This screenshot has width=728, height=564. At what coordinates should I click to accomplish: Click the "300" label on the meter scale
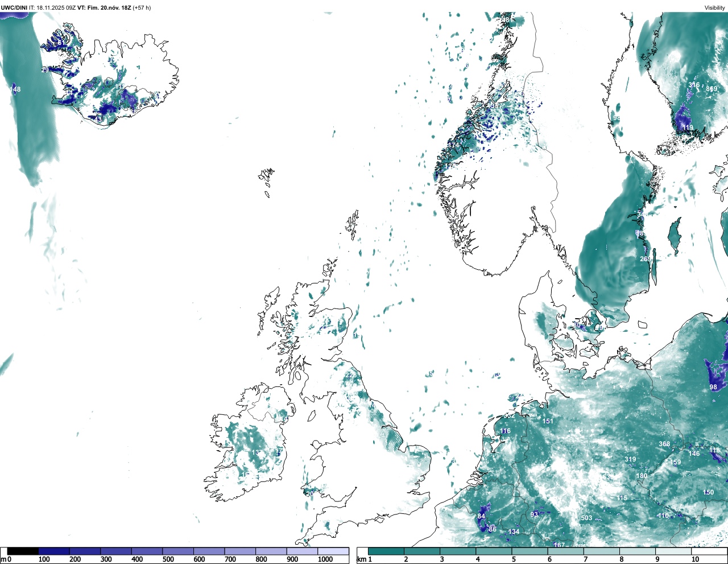pos(106,559)
